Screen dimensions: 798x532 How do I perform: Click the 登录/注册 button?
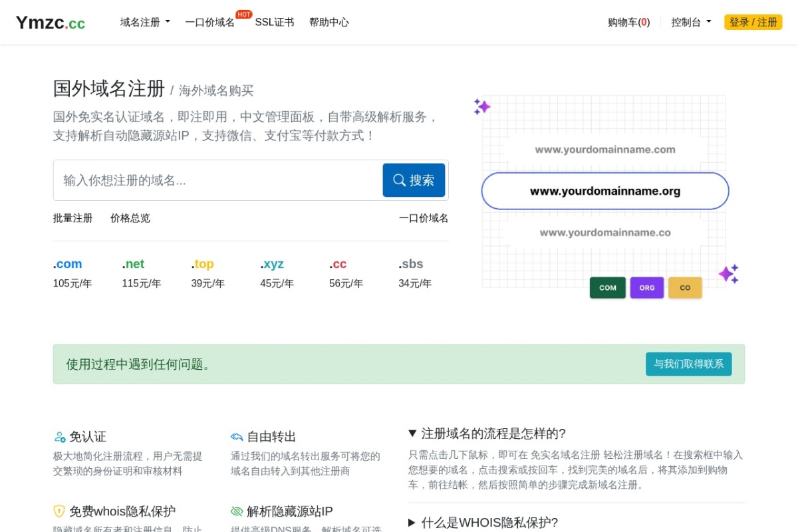click(753, 22)
